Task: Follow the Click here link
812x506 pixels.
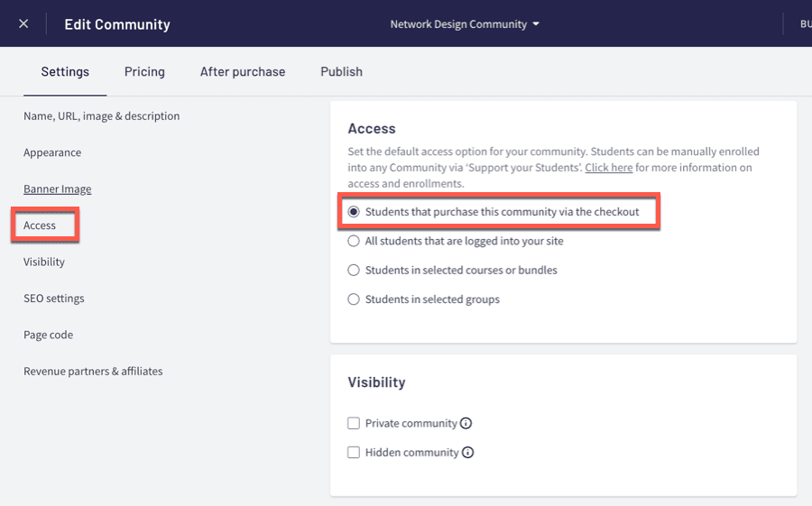Action: [608, 168]
